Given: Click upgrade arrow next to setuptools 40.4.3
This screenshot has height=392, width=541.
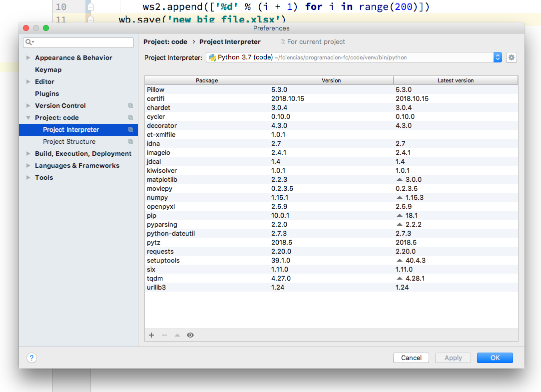Looking at the screenshot, I should click(x=400, y=260).
